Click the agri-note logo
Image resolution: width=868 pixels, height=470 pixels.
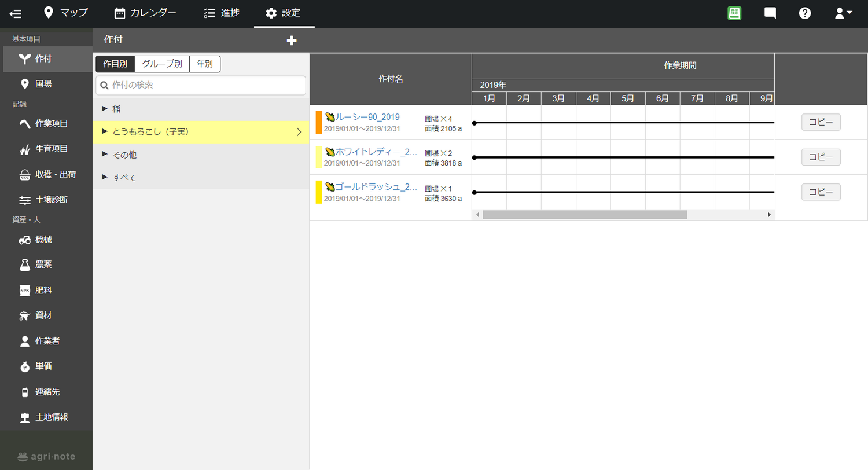click(x=46, y=456)
